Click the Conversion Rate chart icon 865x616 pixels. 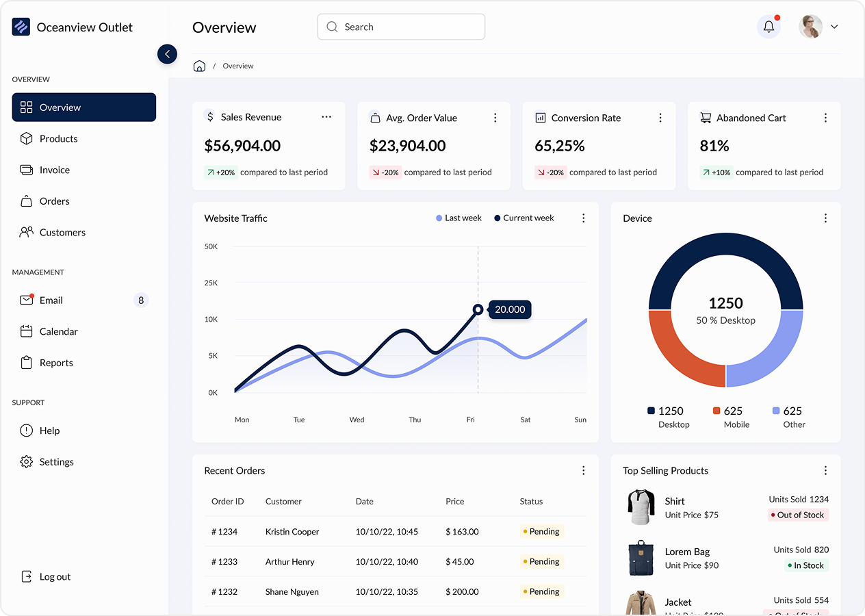tap(540, 118)
